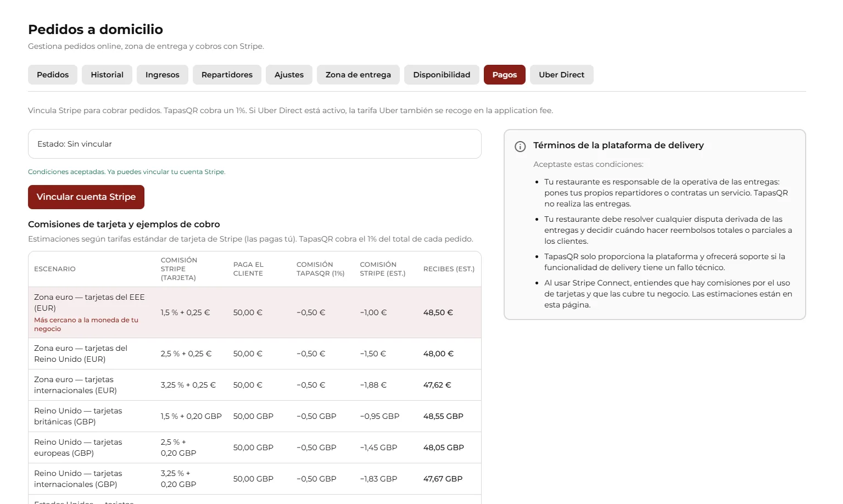Click the 47,67 GBP received amount
This screenshot has height=504, width=843.
pos(443,479)
